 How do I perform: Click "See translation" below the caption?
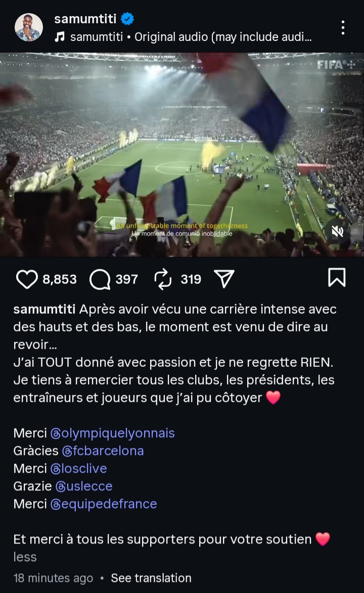click(151, 578)
